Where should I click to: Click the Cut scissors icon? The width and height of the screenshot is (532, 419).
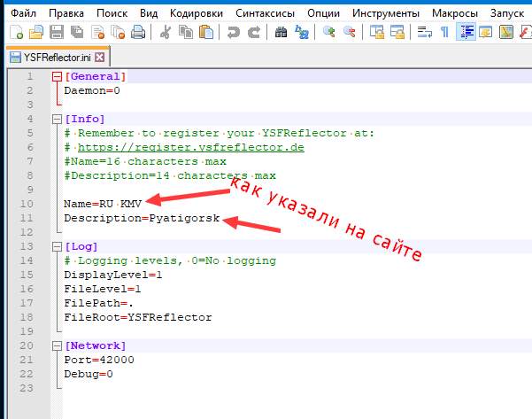(x=166, y=33)
